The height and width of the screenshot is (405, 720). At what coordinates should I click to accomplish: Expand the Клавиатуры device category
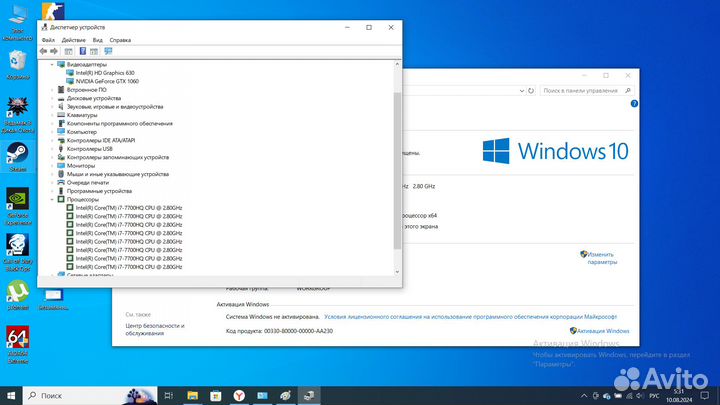tap(52, 115)
